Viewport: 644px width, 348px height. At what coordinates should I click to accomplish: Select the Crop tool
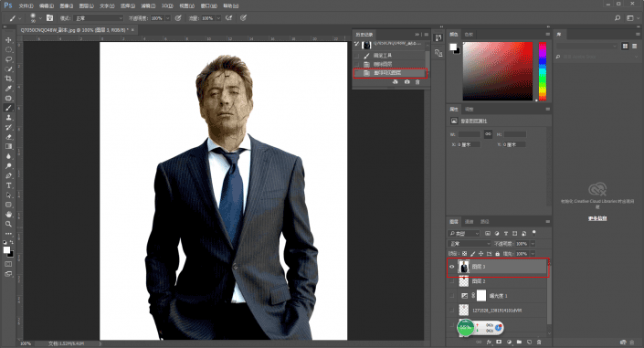tap(8, 79)
